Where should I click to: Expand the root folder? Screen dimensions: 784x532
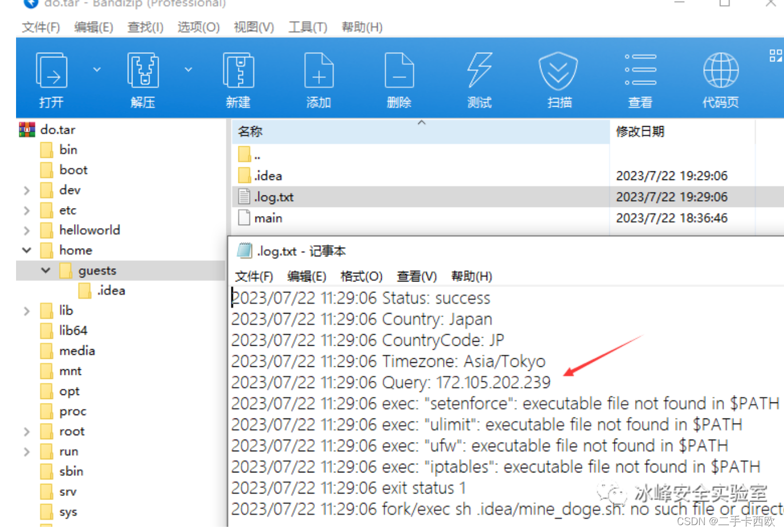pos(26,432)
